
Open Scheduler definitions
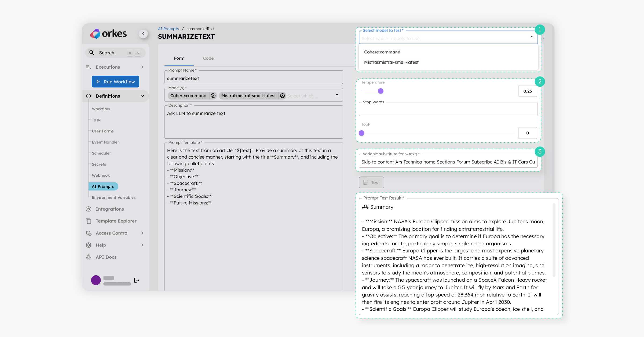point(101,153)
